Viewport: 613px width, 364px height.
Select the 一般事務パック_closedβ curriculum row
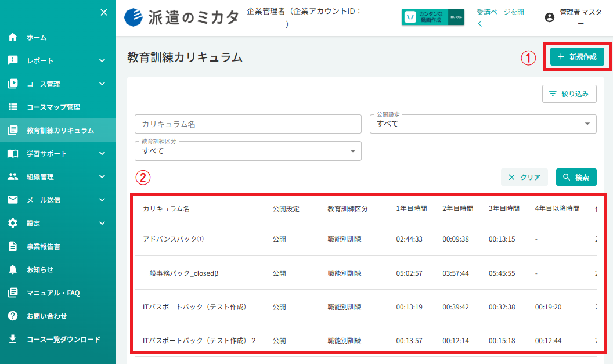point(366,273)
